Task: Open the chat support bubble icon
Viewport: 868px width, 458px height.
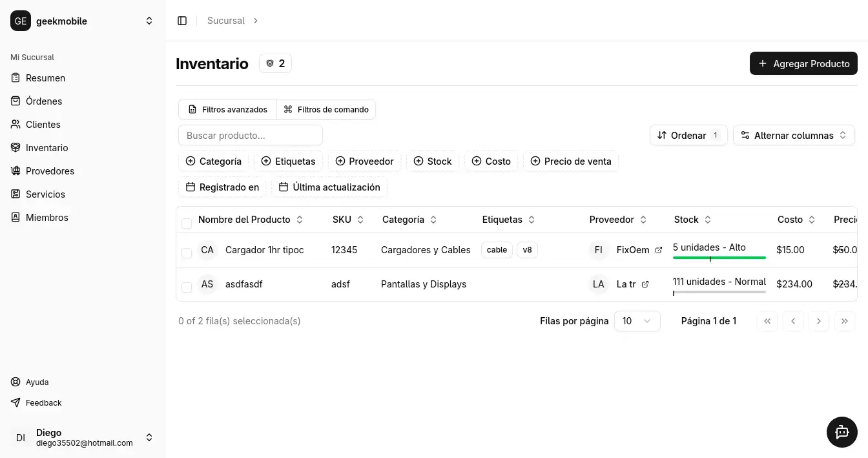Action: click(842, 432)
